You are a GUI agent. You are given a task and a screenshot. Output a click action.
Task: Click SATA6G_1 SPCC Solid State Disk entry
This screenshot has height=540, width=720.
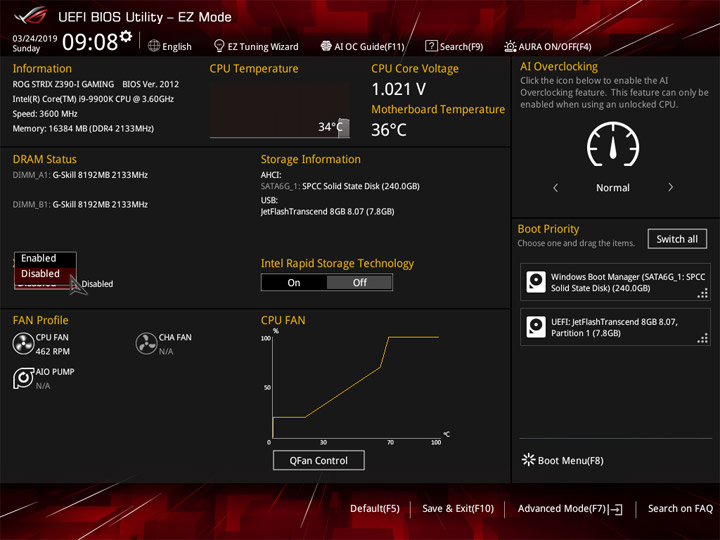340,186
